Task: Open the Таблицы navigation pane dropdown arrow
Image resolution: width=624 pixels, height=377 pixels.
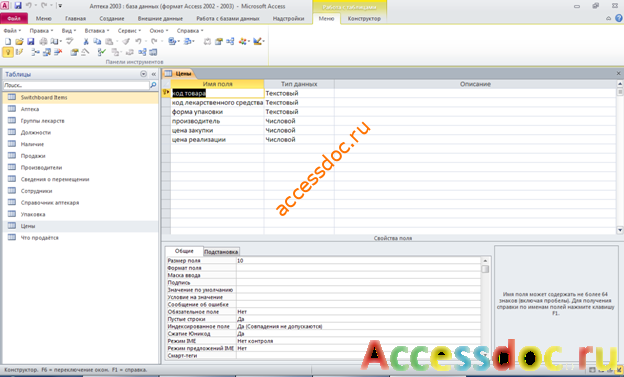Action: point(143,74)
